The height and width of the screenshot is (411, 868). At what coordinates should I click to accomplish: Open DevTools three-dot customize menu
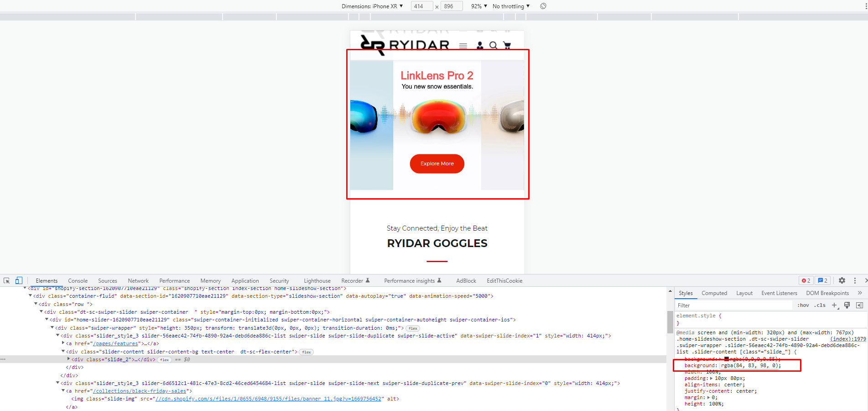(x=855, y=280)
